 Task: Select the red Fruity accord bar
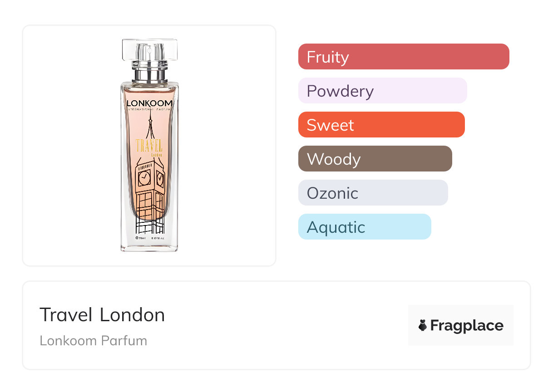[404, 57]
